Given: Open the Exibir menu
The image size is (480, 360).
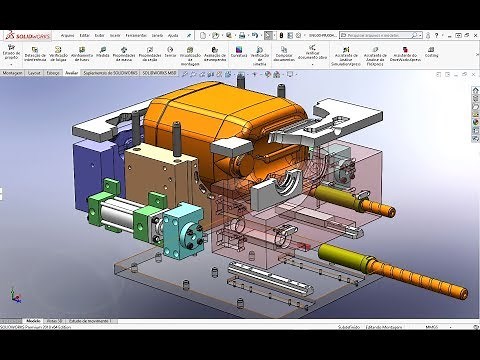Looking at the screenshot, I should 100,35.
